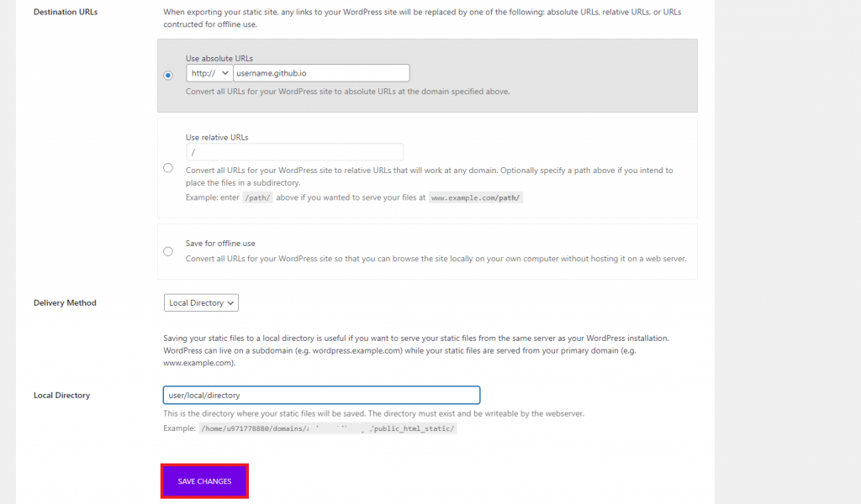Image resolution: width=861 pixels, height=504 pixels.
Task: Click the user/local/directory input field
Action: coord(321,395)
